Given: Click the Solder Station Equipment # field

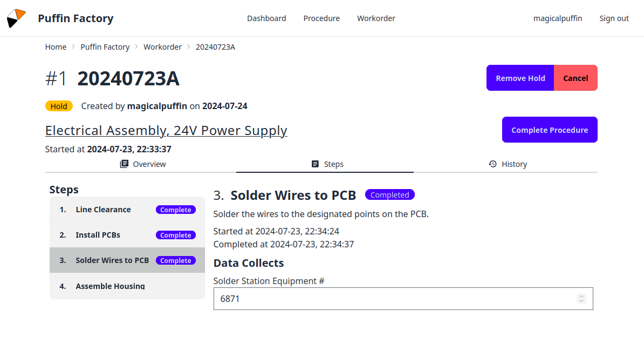Looking at the screenshot, I should [x=394, y=299].
